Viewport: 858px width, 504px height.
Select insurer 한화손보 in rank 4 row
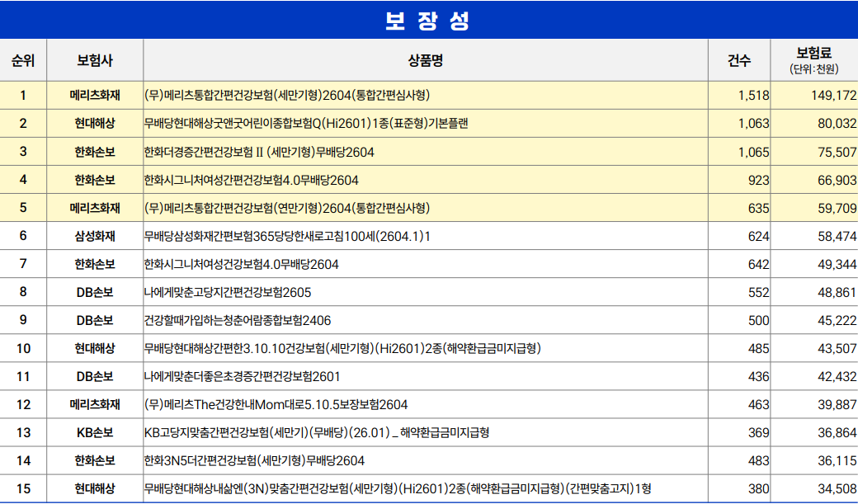click(95, 180)
